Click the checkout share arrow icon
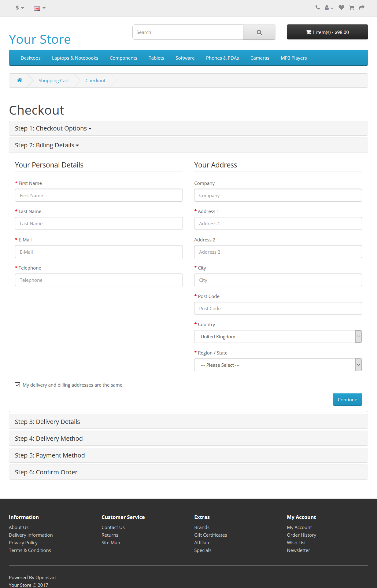 [x=362, y=8]
